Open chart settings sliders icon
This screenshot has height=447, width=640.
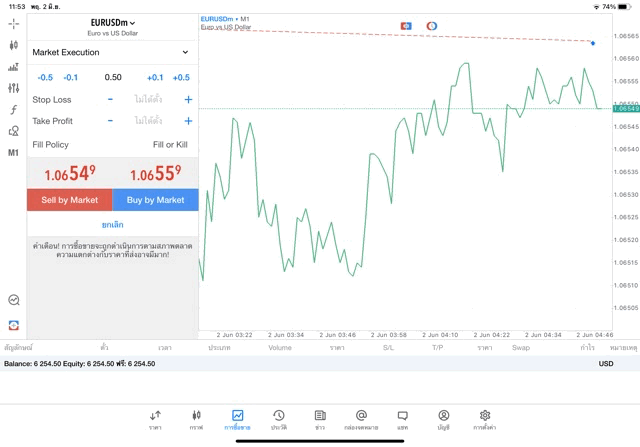click(13, 88)
